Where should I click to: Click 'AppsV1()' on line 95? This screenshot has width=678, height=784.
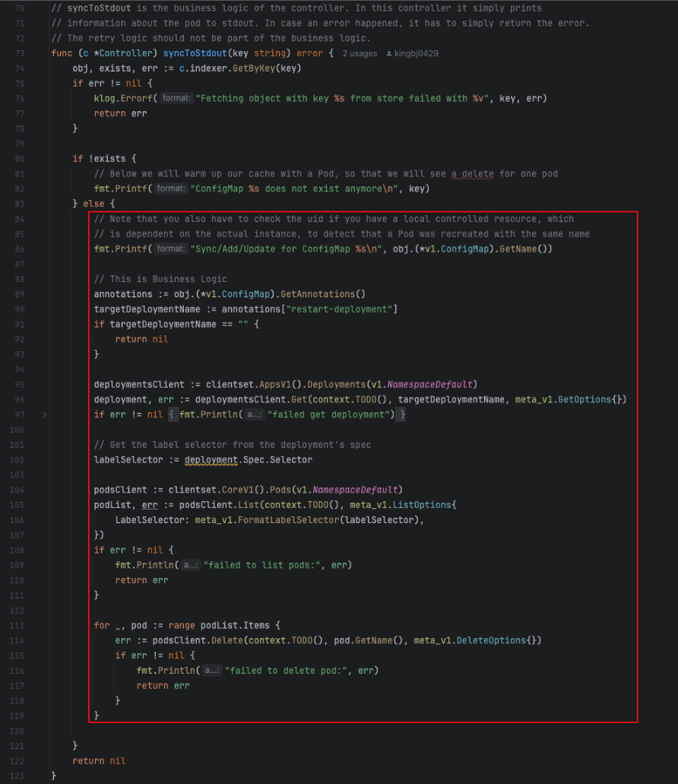280,385
